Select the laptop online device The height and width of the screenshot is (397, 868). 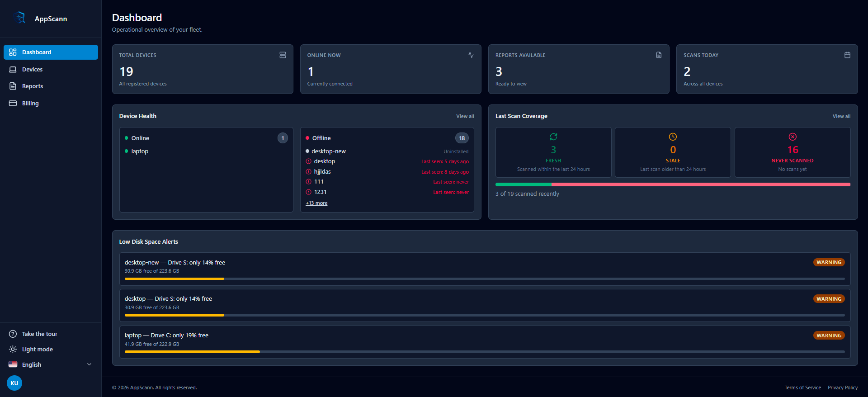pyautogui.click(x=206, y=151)
